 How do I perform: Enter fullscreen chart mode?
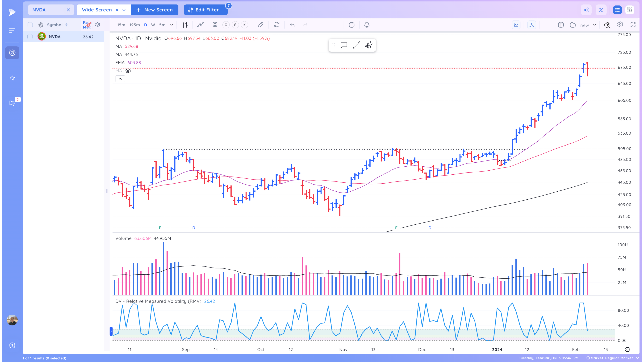click(x=633, y=25)
